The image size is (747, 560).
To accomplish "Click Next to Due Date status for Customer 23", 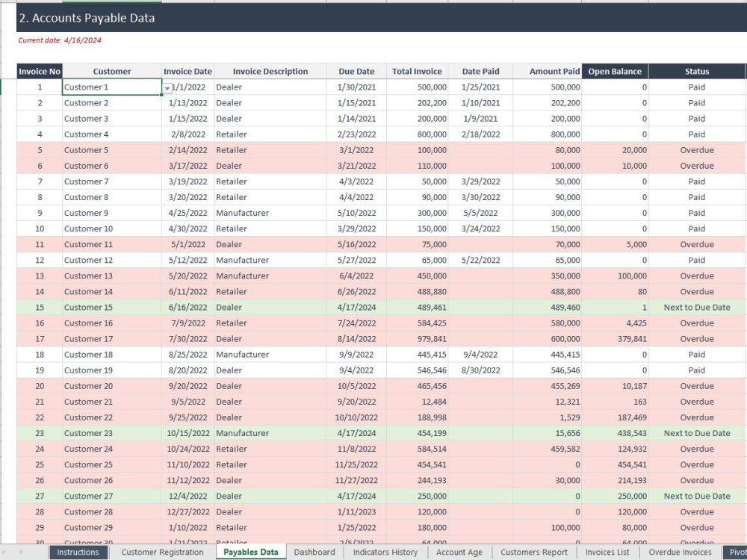I will point(697,433).
